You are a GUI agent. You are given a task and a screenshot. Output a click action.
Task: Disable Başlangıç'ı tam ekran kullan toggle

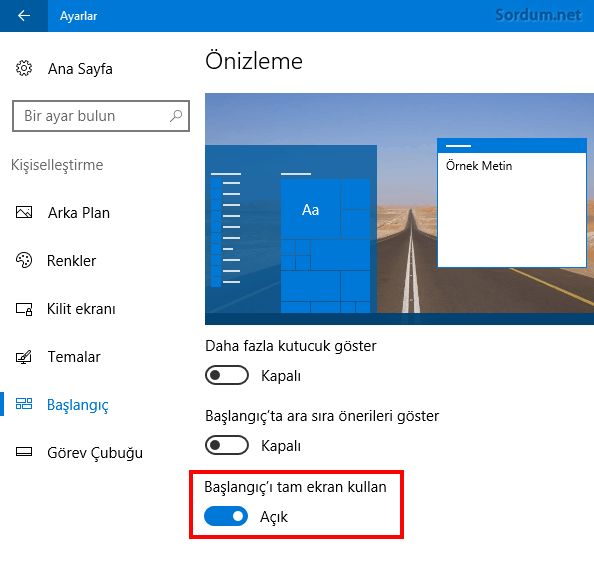tap(226, 516)
